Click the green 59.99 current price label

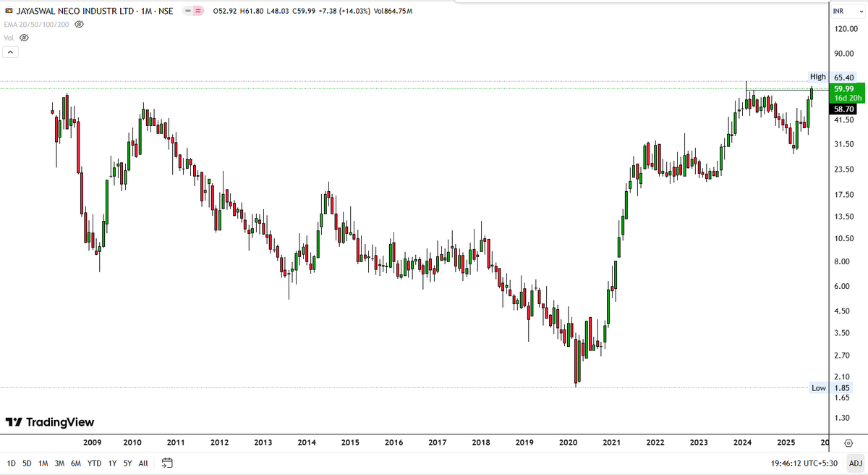click(844, 88)
